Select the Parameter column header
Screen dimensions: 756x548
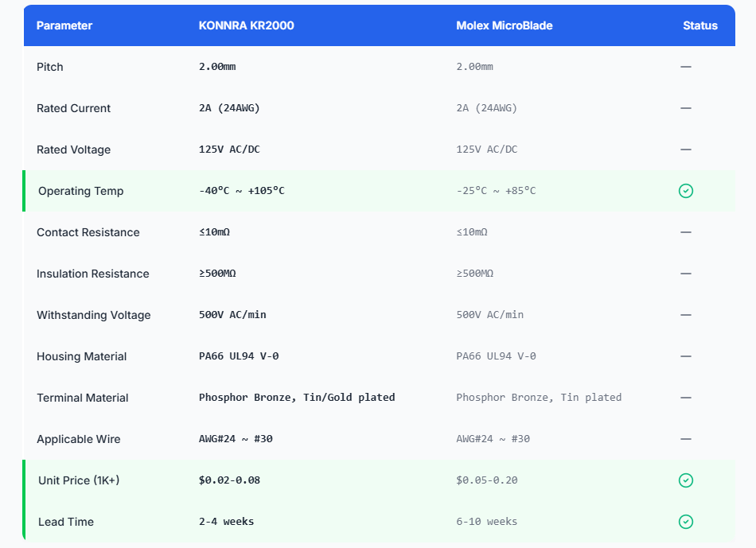click(x=64, y=25)
